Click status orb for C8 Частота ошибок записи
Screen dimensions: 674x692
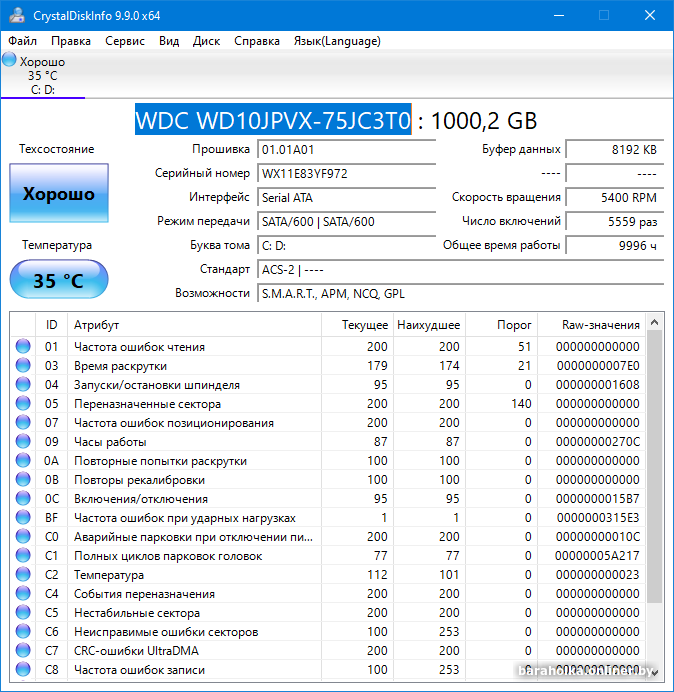(x=23, y=669)
